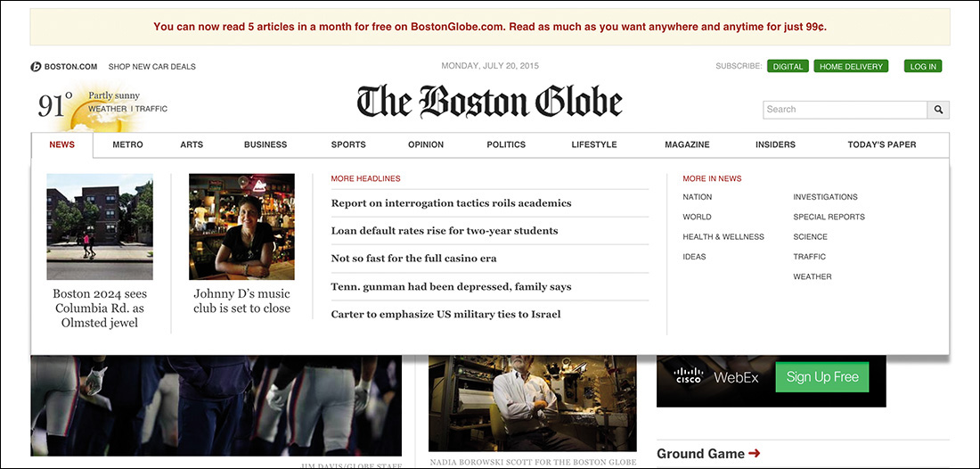Open the Sports section

tap(348, 144)
